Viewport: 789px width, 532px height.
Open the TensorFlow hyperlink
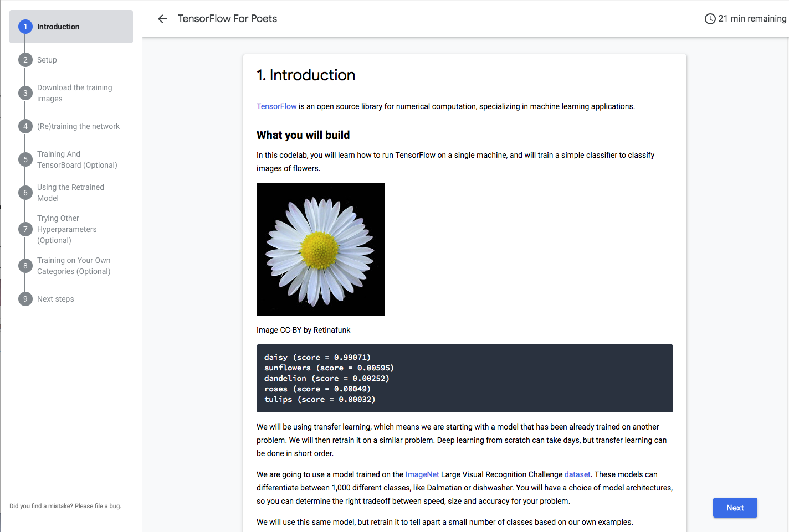point(276,106)
